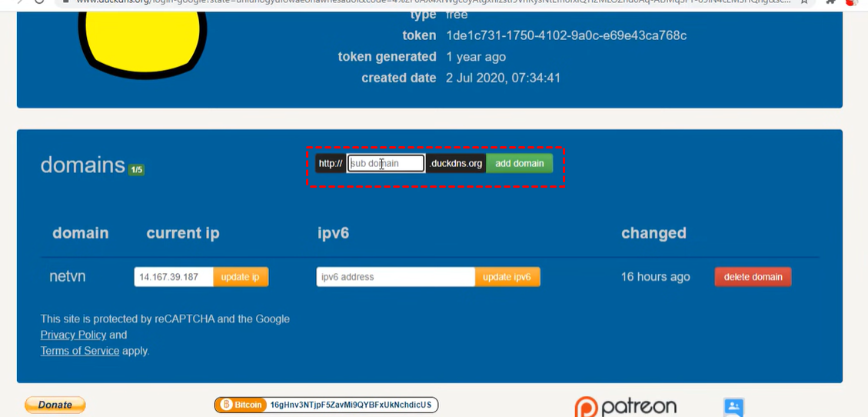Click the changed column header
Image resolution: width=868 pixels, height=417 pixels.
(x=653, y=233)
